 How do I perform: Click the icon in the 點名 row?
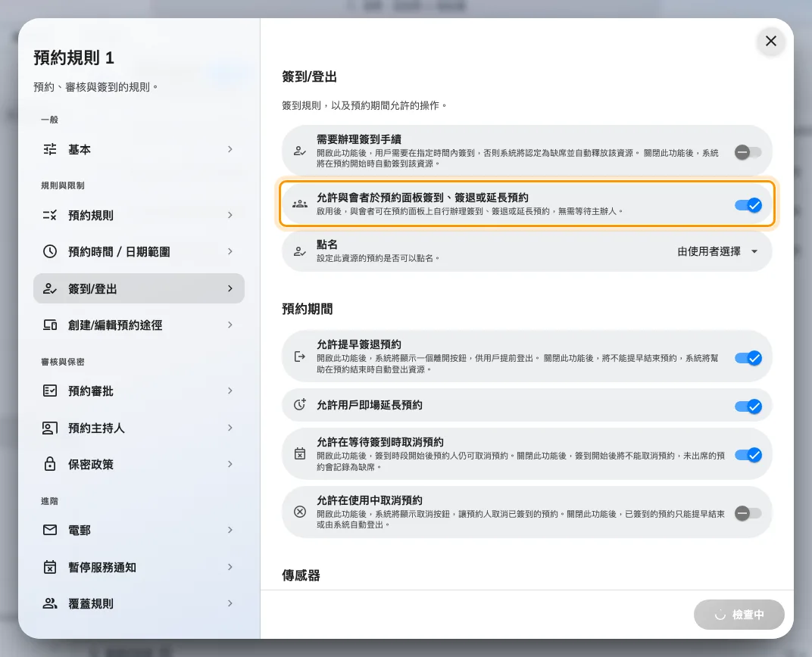click(300, 251)
